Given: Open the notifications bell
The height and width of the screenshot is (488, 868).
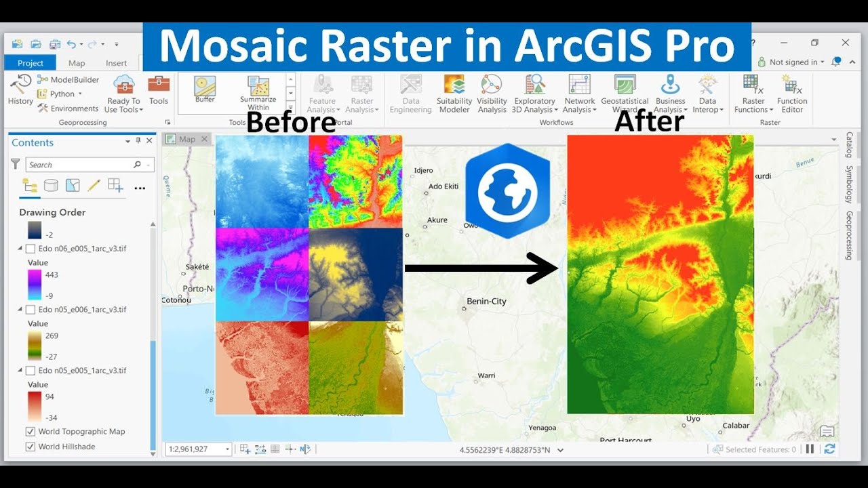Looking at the screenshot, I should pyautogui.click(x=836, y=62).
